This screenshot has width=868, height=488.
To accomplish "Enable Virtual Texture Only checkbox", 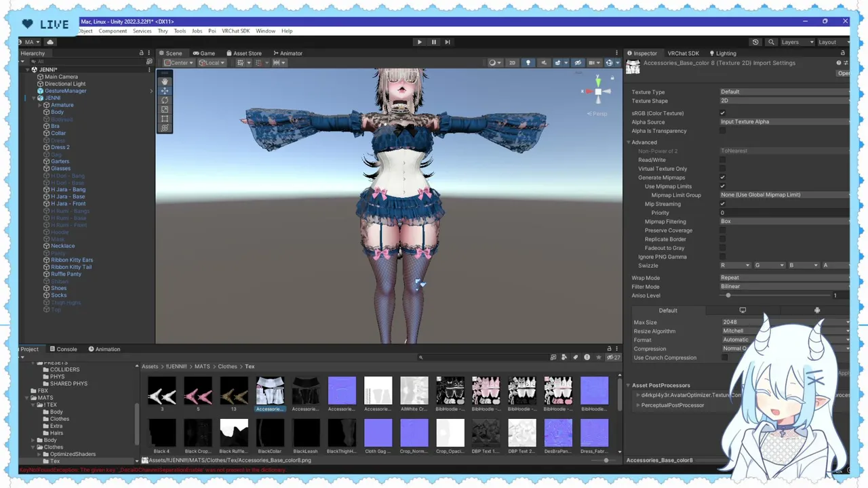I will click(723, 169).
